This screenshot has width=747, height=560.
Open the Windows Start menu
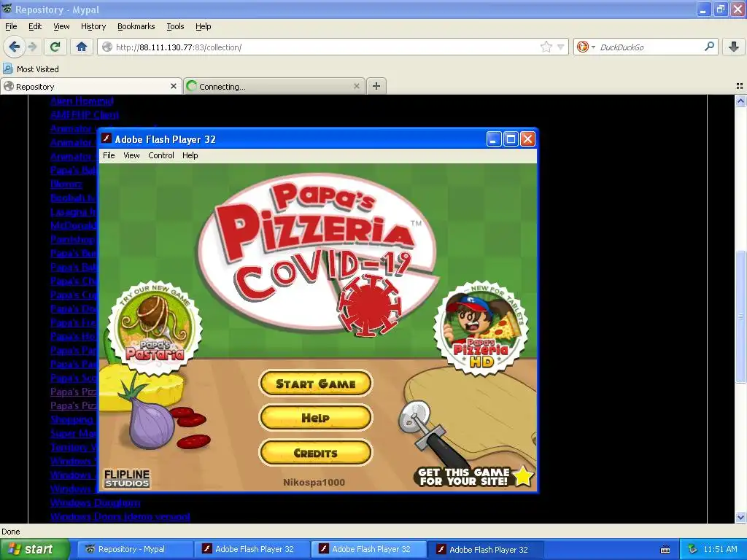34,549
